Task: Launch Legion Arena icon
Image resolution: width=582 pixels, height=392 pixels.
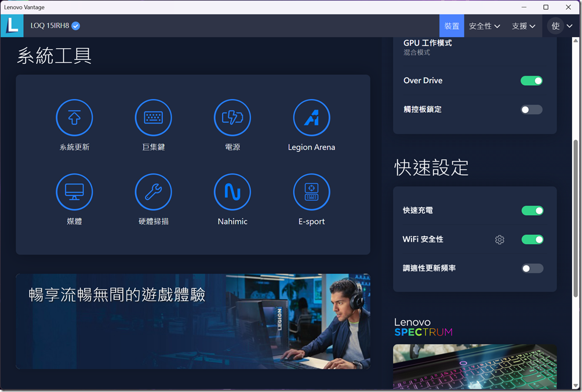Action: [x=311, y=118]
